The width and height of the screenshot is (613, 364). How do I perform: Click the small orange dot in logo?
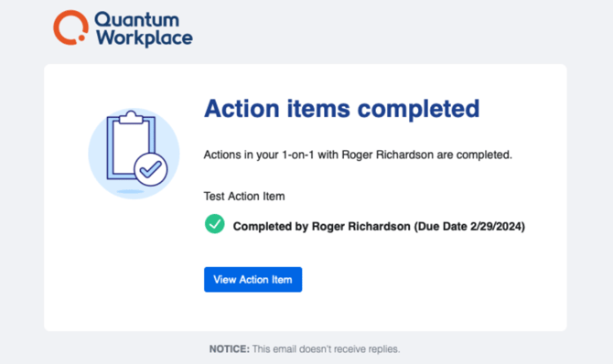click(81, 37)
